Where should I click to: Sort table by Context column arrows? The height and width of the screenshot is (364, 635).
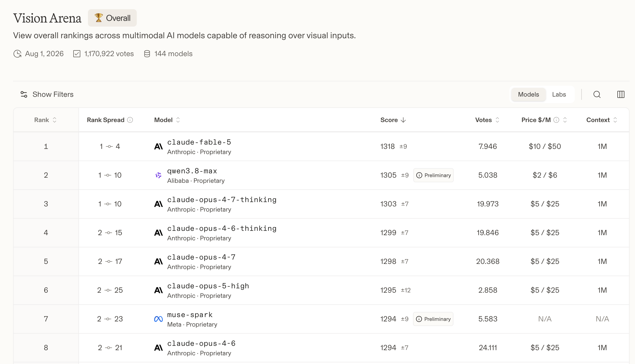[615, 120]
